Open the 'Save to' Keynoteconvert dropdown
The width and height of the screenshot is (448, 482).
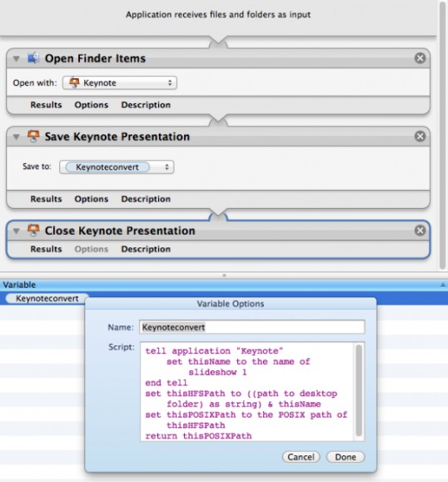(117, 167)
